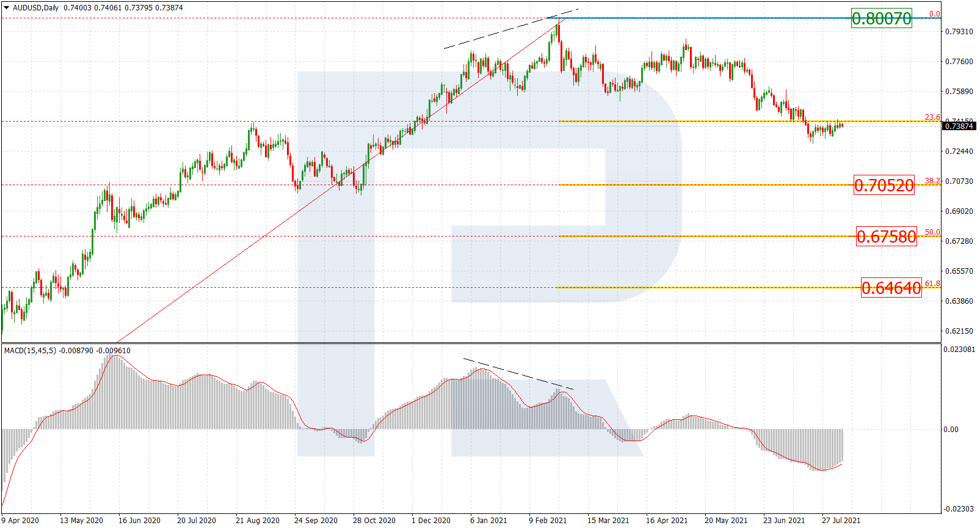Image resolution: width=980 pixels, height=528 pixels.
Task: Click the MACD scale value -0.02303
Action: click(958, 509)
